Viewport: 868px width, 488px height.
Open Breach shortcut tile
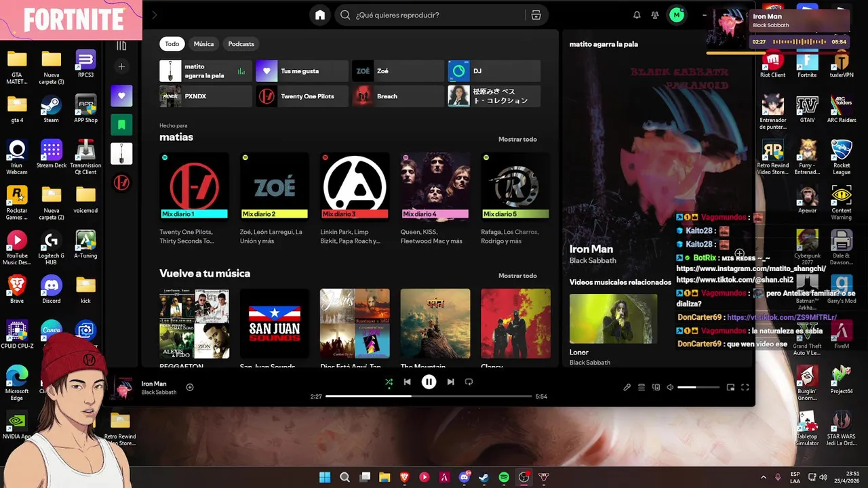coord(398,96)
